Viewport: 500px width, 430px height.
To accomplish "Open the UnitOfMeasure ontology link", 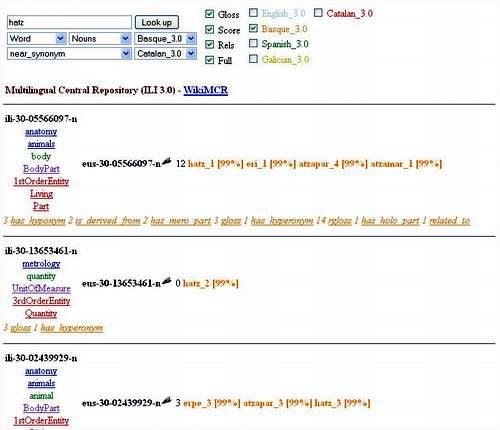I will (x=41, y=288).
